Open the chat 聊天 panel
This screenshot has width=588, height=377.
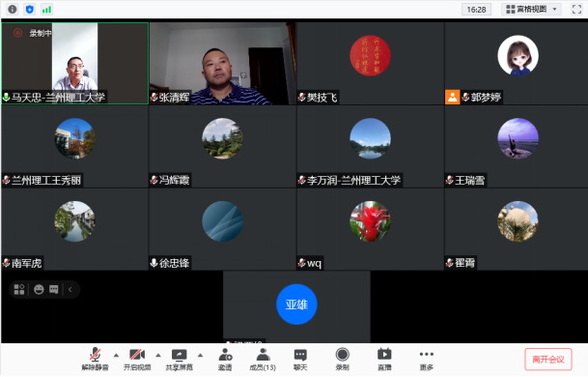point(300,359)
